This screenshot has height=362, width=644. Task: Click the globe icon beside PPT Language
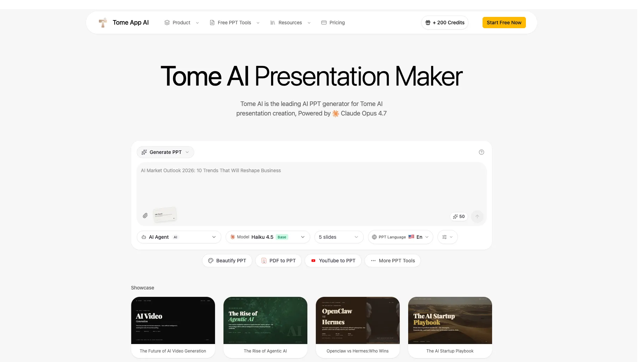coord(374,237)
